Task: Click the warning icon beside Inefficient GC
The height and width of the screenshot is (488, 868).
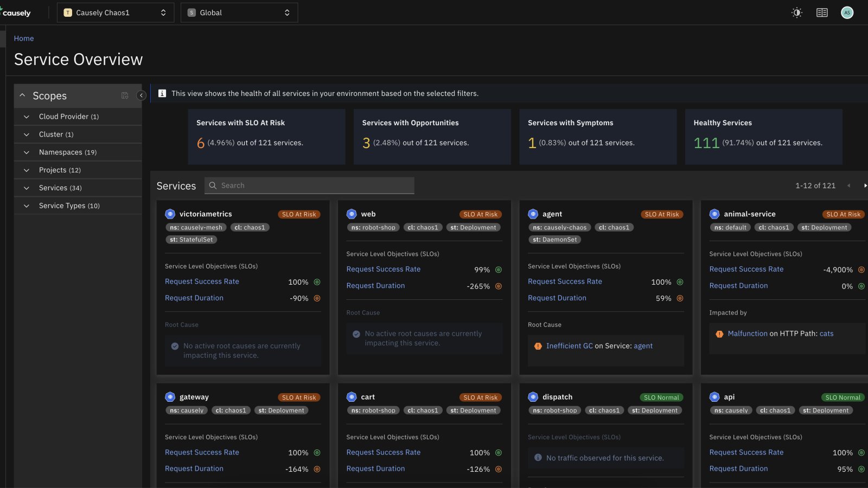Action: (538, 345)
